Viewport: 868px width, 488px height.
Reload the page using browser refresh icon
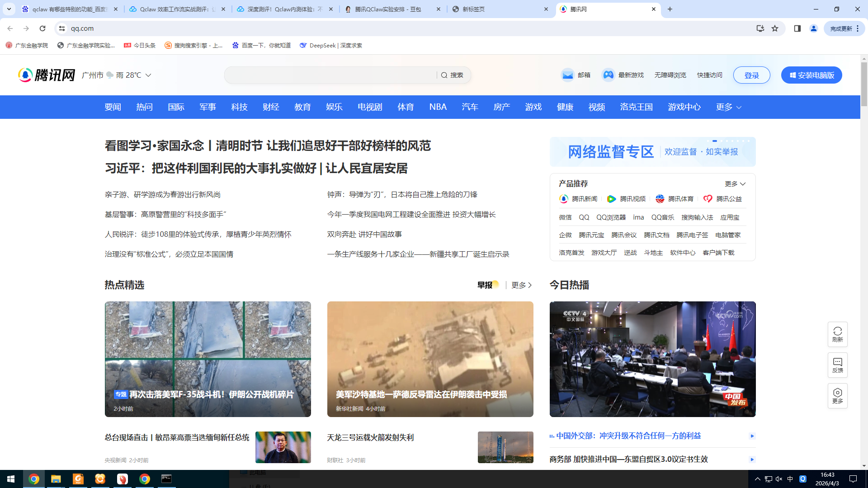[42, 28]
